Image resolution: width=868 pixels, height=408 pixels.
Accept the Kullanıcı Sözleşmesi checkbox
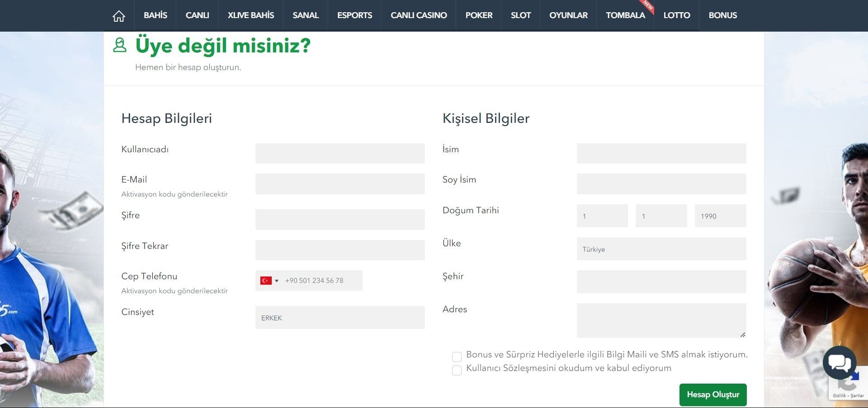click(457, 370)
